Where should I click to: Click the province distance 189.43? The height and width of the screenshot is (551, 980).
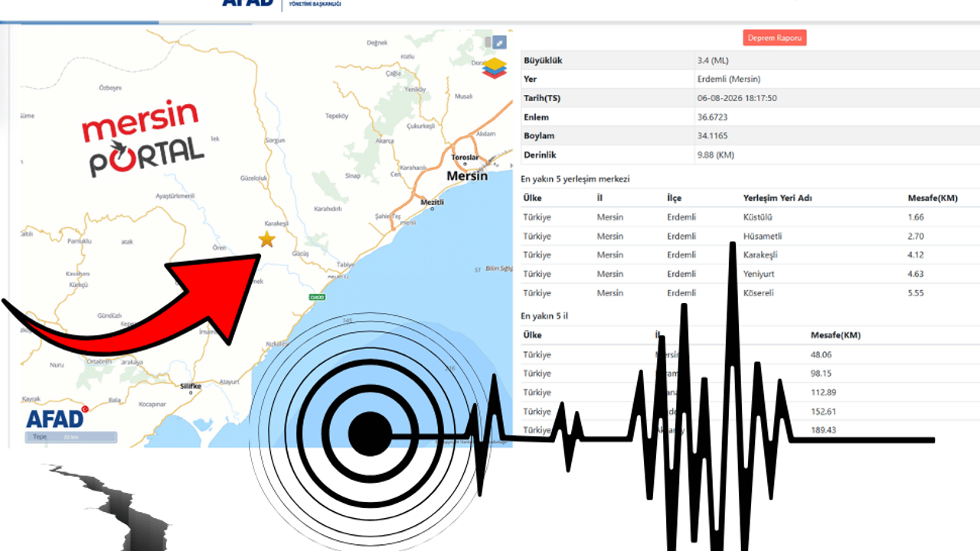click(823, 430)
